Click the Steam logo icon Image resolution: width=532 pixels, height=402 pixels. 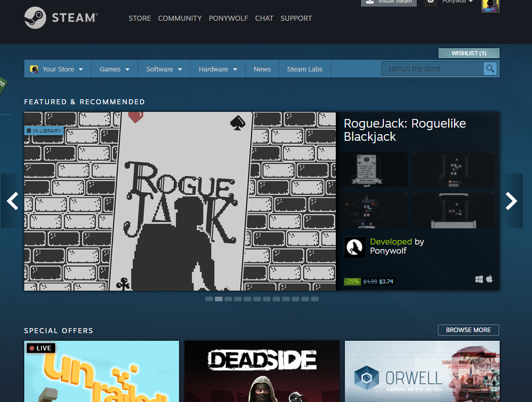click(35, 18)
